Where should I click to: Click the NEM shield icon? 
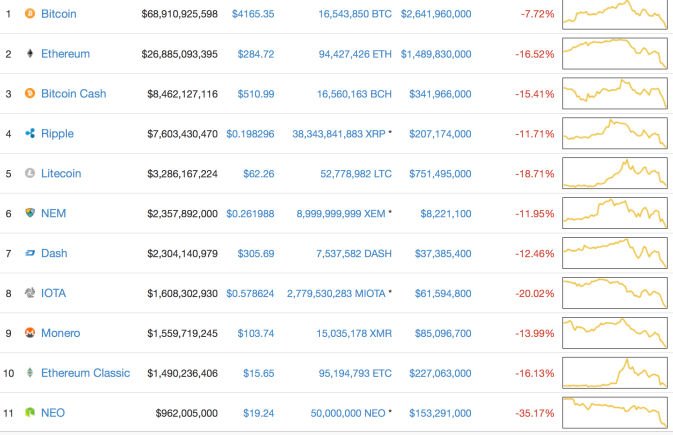[x=30, y=213]
